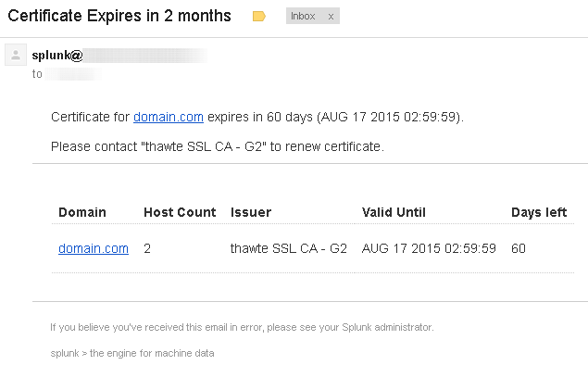Screen dimensions: 588x365
Task: Click the 'splunk > the engine' footer text
Action: (x=132, y=353)
